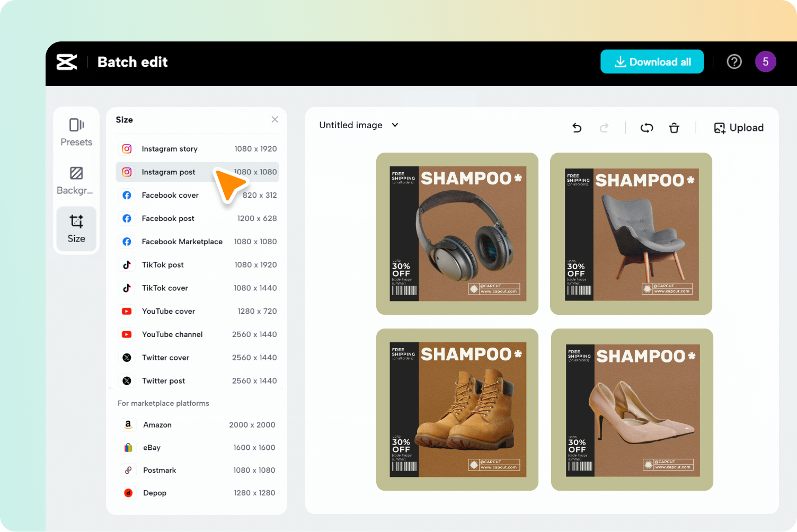This screenshot has height=532, width=797.
Task: Click the redo arrow icon
Action: click(x=604, y=128)
